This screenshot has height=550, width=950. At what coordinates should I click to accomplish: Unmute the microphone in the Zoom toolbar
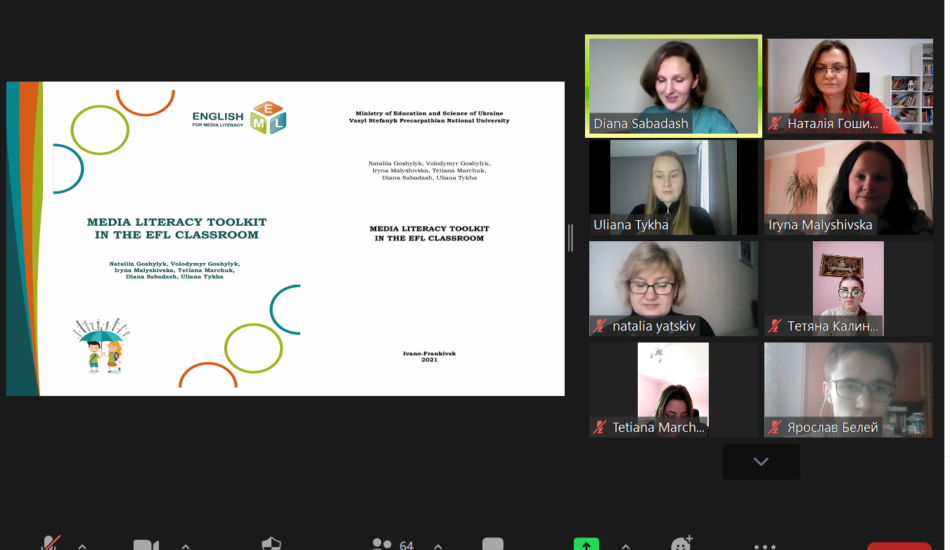pos(50,544)
